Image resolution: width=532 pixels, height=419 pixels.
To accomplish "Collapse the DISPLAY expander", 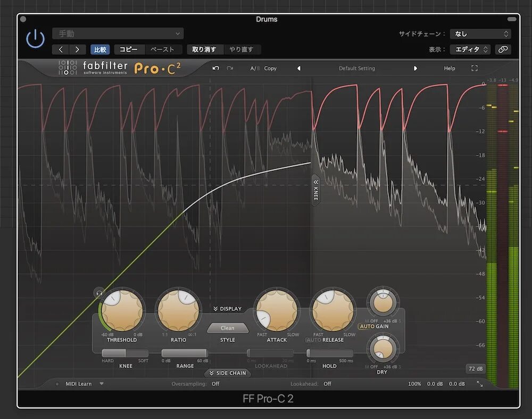I will point(227,309).
